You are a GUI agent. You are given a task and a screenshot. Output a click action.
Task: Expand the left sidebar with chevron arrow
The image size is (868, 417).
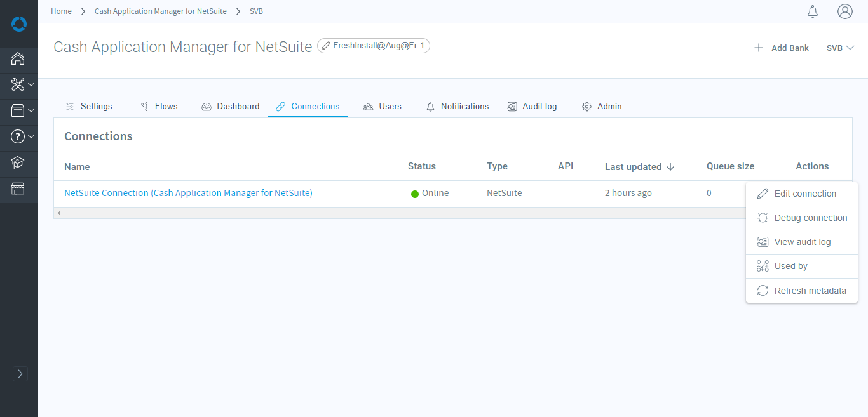pyautogui.click(x=20, y=374)
